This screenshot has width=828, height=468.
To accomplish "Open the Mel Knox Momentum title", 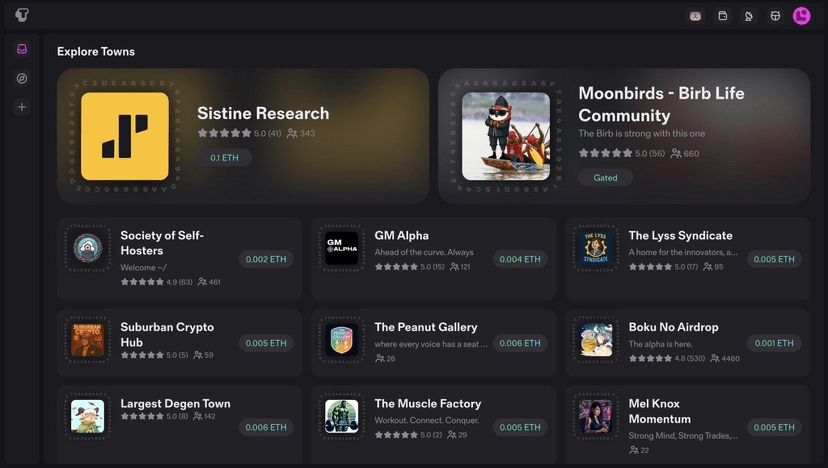I will (x=660, y=411).
